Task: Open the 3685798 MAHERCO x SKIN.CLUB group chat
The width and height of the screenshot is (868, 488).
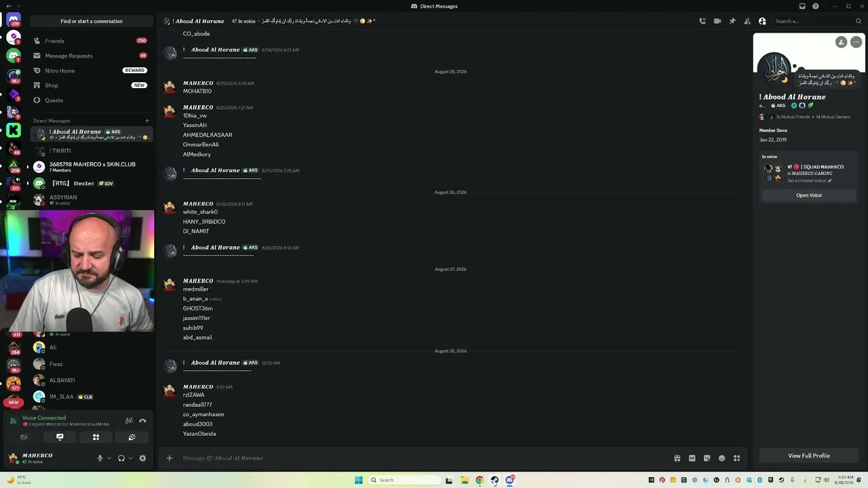Action: [x=92, y=167]
